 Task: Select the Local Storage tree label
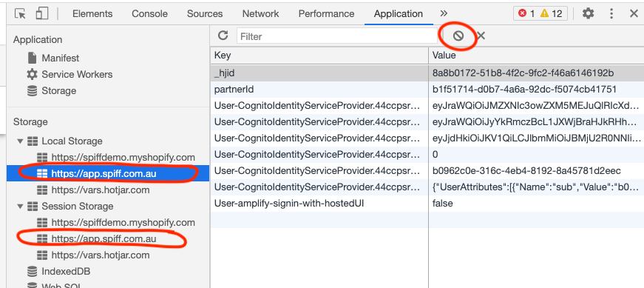(72, 141)
